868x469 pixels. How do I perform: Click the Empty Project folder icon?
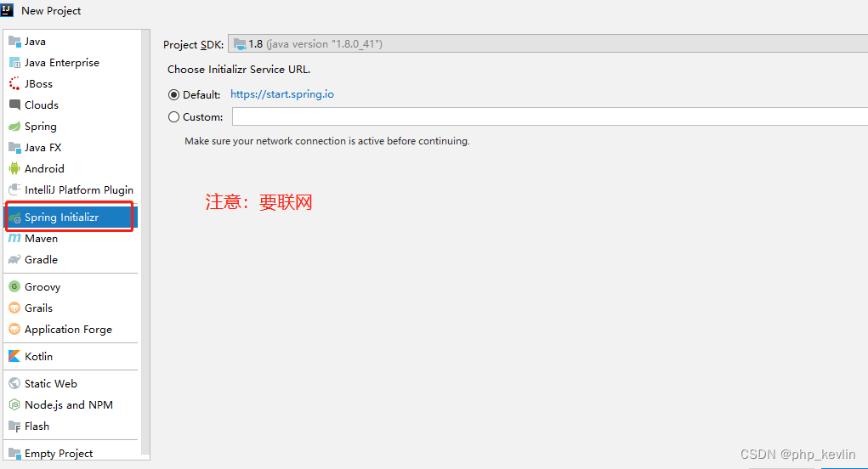[14, 454]
